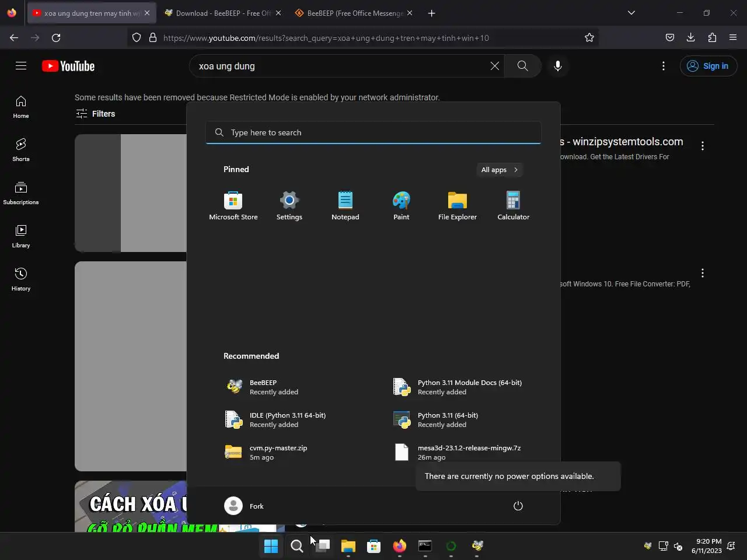Select the xoa ung dung YouTube tab
The height and width of the screenshot is (560, 747).
click(91, 13)
